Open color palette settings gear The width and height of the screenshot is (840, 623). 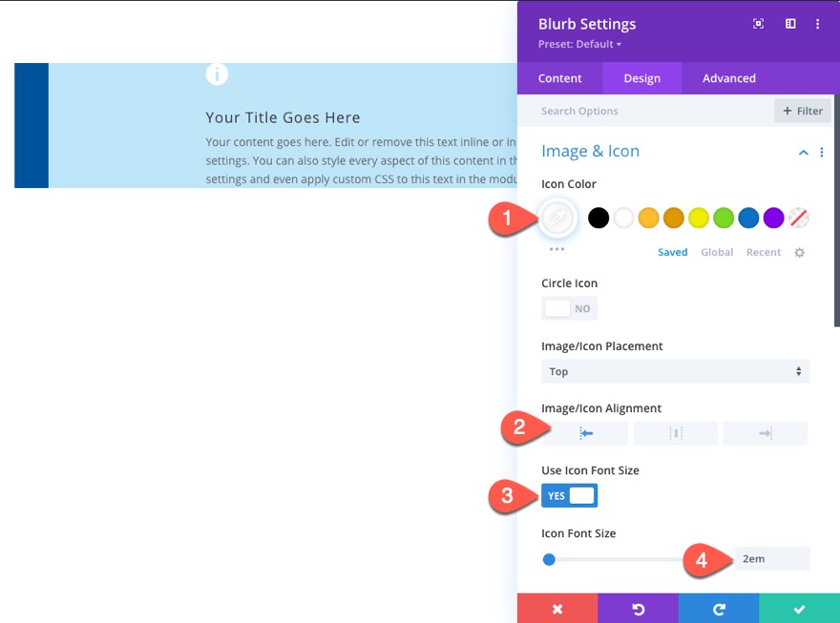[799, 253]
